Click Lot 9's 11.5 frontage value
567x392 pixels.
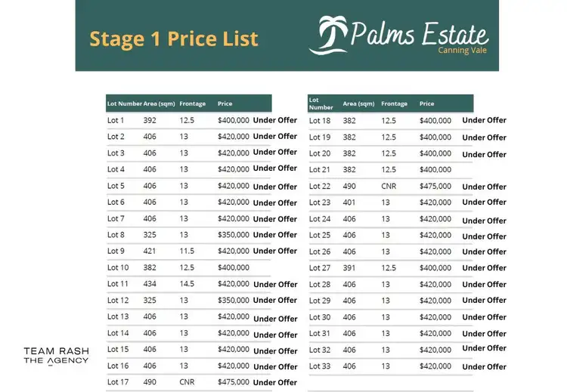(x=187, y=251)
